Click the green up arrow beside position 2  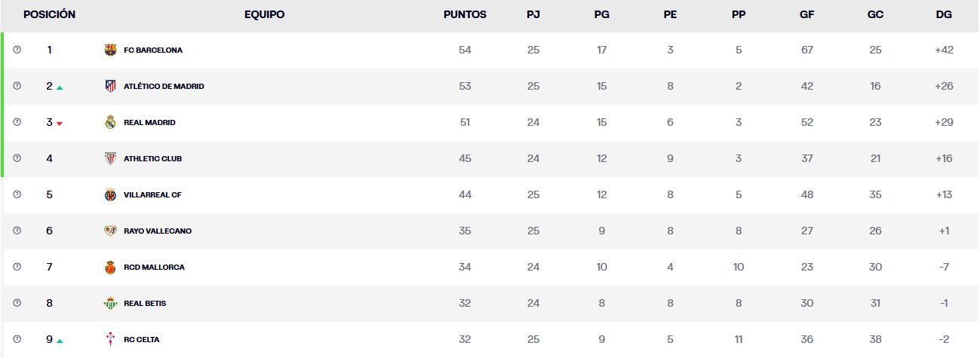60,87
